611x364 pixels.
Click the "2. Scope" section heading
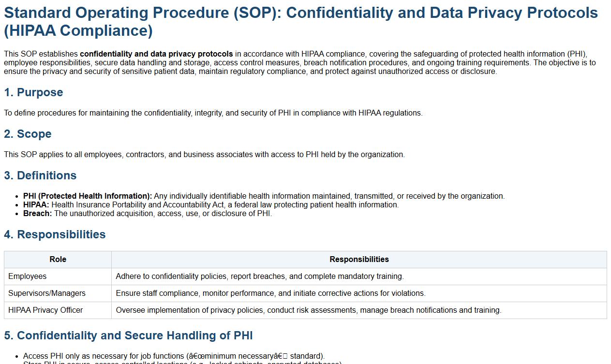tap(28, 134)
